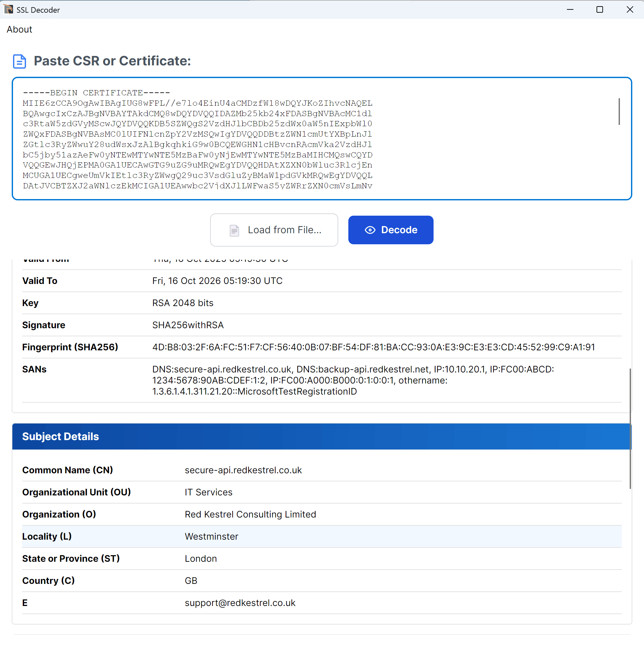Click the 'Paste CSR or Certificate:' heading

pos(112,61)
